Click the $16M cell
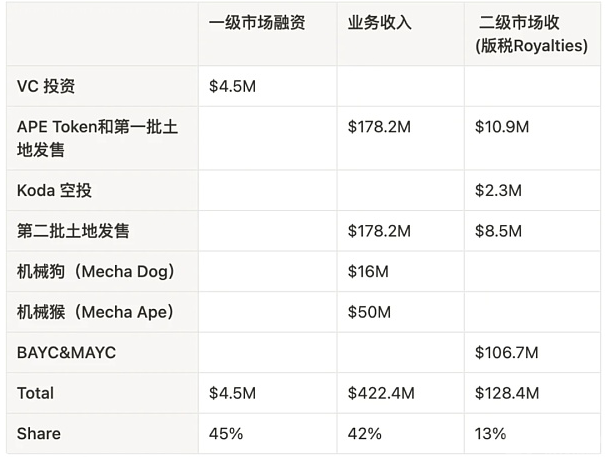Viewport: 613px width, 462px height. (368, 271)
